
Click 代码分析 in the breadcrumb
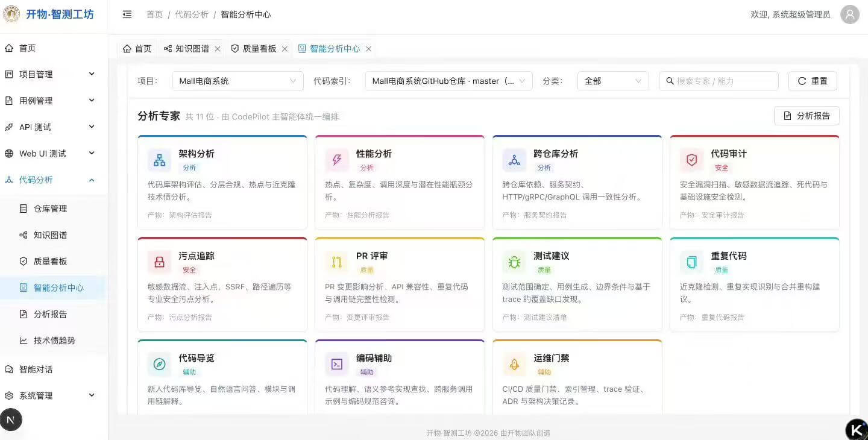[192, 14]
